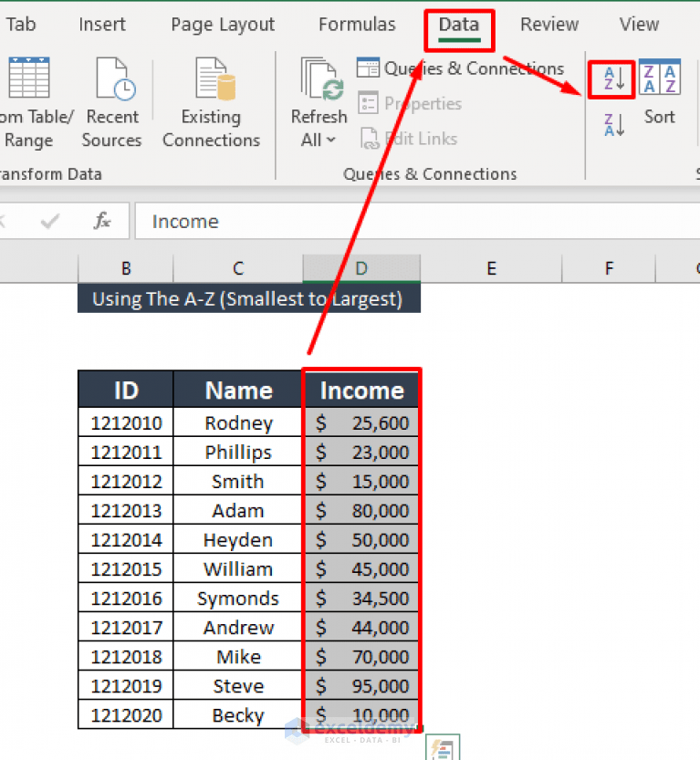700x760 pixels.
Task: Select the name cell Heyden
Action: 238,539
